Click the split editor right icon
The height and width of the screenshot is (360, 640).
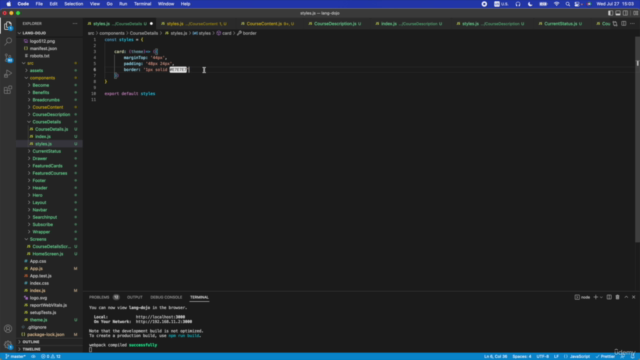pos(624,24)
